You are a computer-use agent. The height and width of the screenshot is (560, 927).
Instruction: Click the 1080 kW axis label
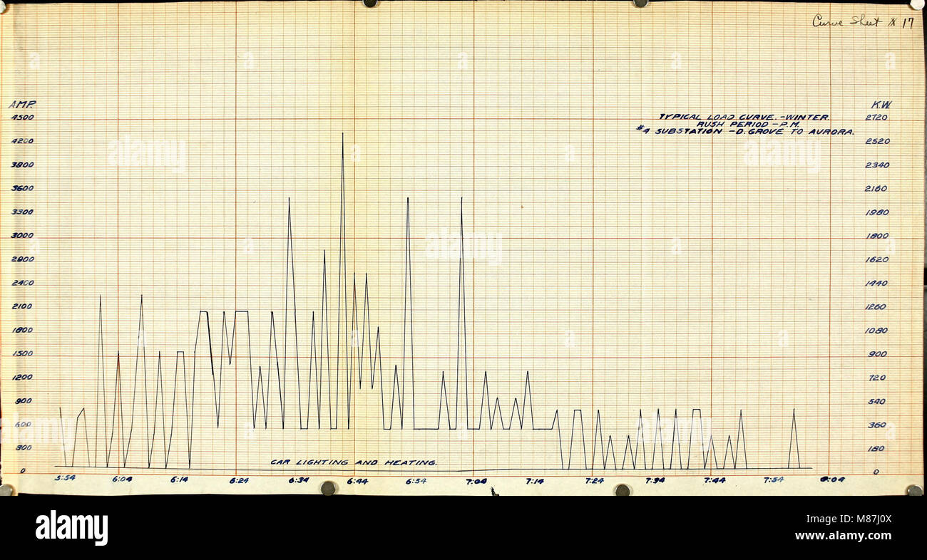pos(877,331)
